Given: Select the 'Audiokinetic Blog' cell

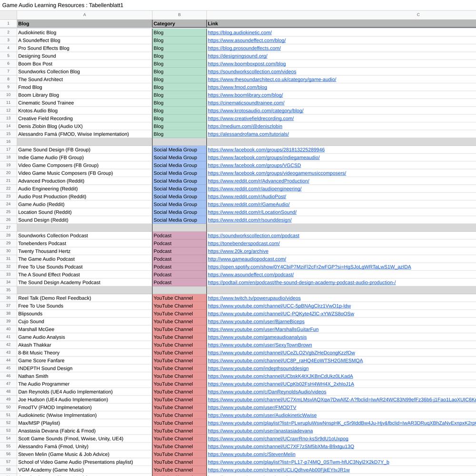Looking at the screenshot, I should tap(84, 32).
